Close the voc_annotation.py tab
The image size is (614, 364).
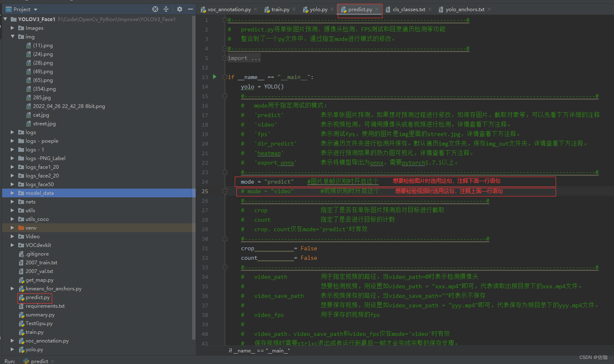255,9
